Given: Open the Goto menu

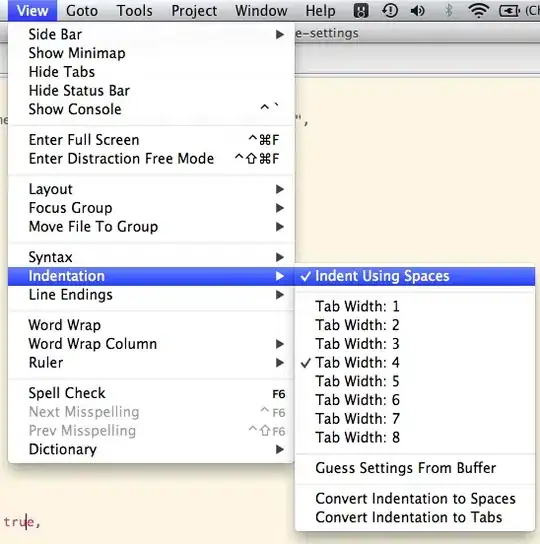Looking at the screenshot, I should [82, 11].
